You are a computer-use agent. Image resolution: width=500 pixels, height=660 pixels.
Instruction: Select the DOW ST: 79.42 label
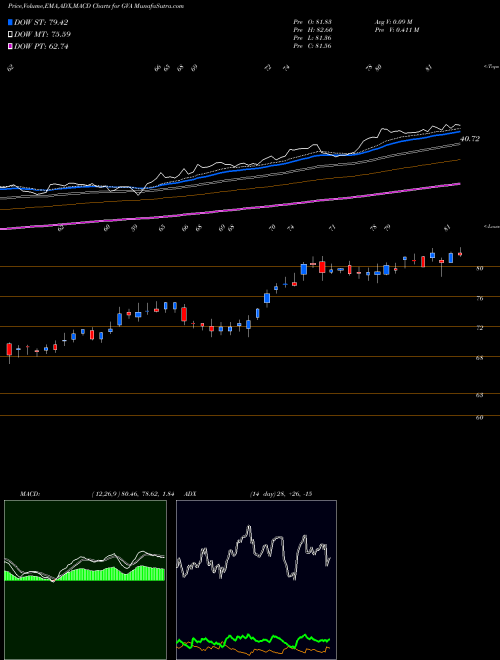click(x=41, y=22)
